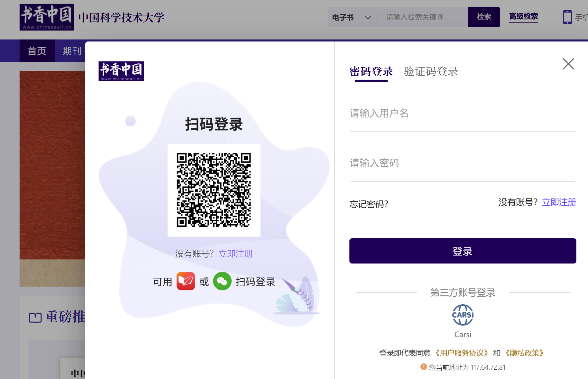Viewport: 588px width, 379px height.
Task: Open the 期刊 navigation item
Action: (x=72, y=51)
